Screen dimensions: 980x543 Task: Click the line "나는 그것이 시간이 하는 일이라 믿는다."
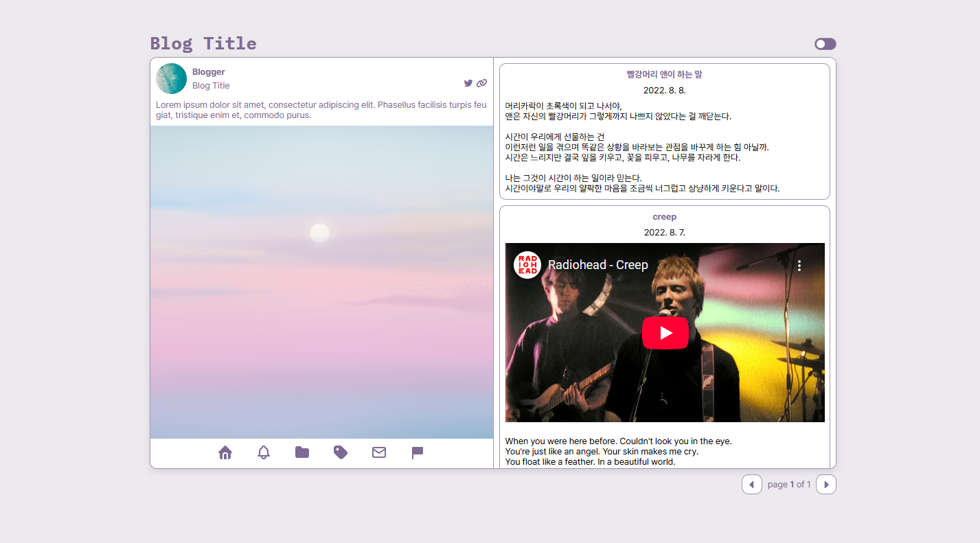pyautogui.click(x=573, y=178)
